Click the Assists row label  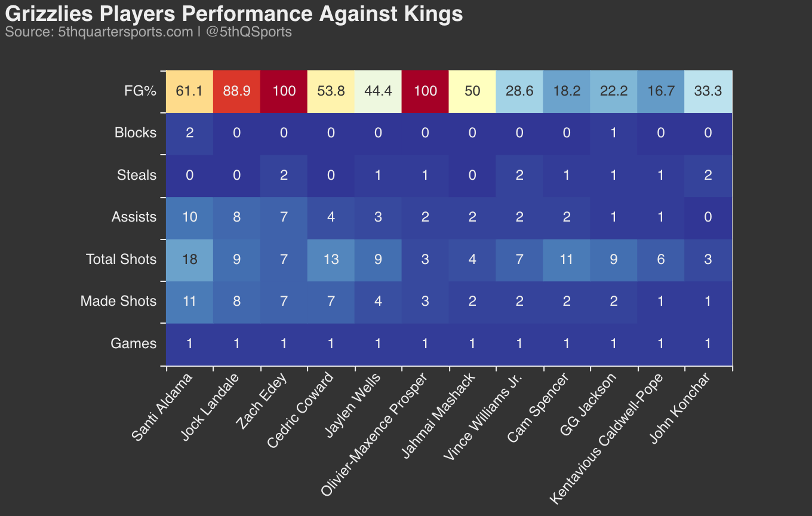click(x=134, y=217)
